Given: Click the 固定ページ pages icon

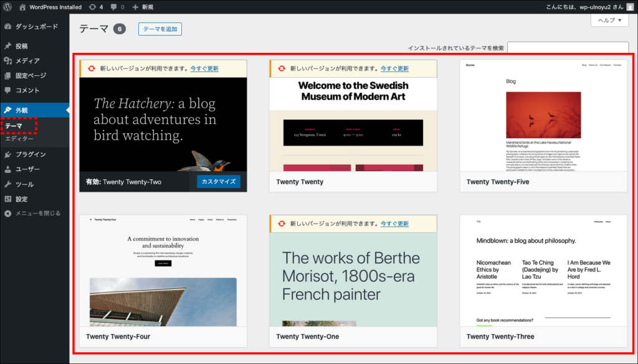Looking at the screenshot, I should [x=7, y=75].
